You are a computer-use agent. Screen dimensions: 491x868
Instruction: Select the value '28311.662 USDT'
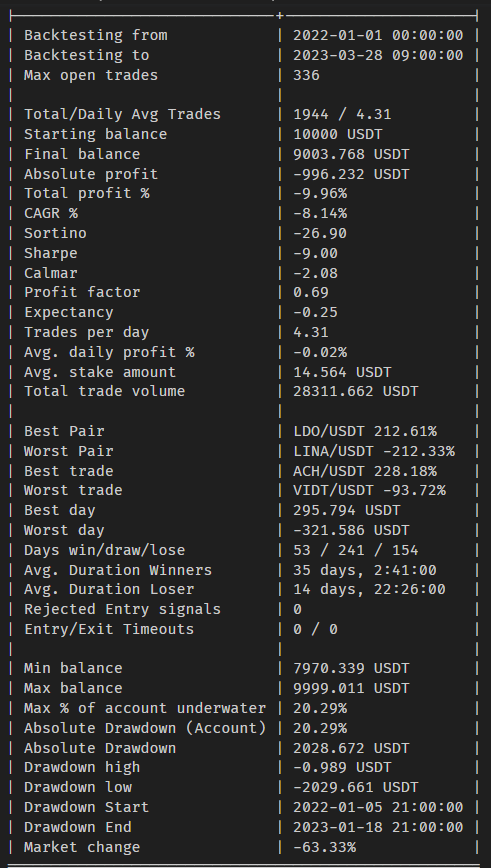(355, 391)
